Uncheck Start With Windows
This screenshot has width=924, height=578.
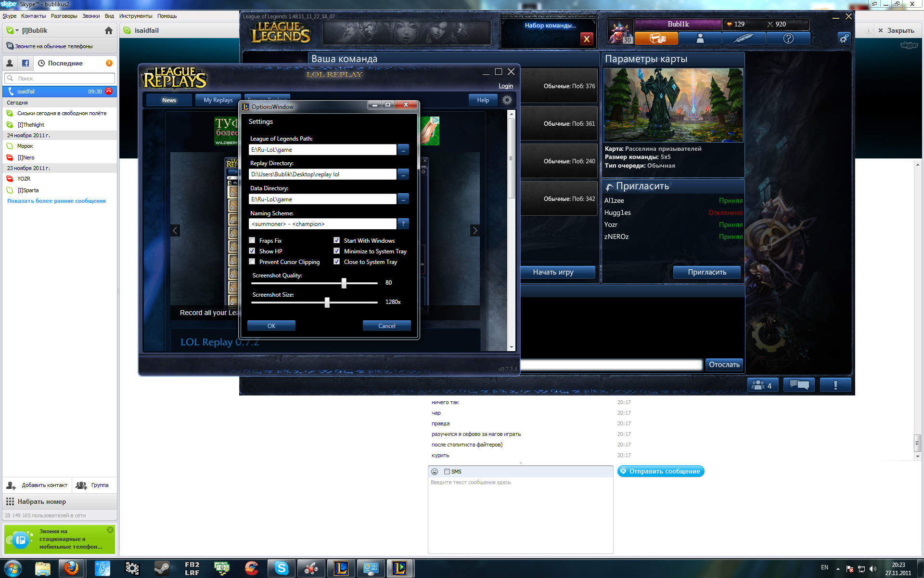(x=337, y=240)
